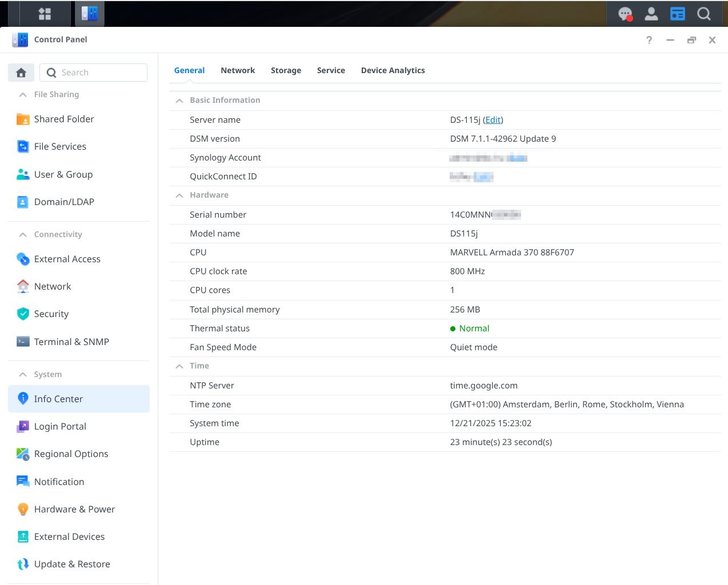This screenshot has width=728, height=585.
Task: Click the time.google.com NTP server value
Action: 484,386
